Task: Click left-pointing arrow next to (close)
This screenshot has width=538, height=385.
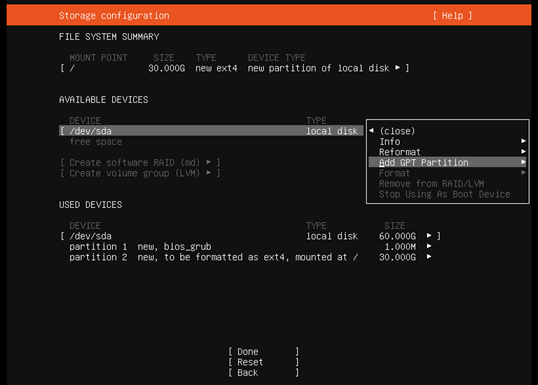Action: (x=372, y=130)
